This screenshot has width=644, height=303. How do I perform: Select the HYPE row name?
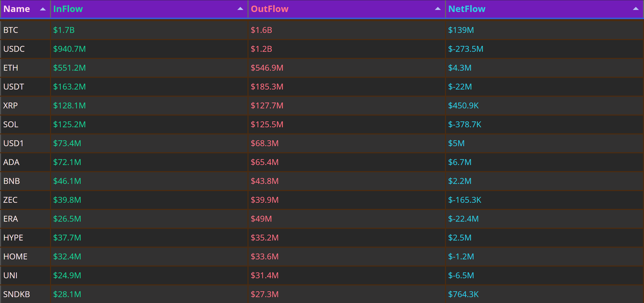pos(13,238)
